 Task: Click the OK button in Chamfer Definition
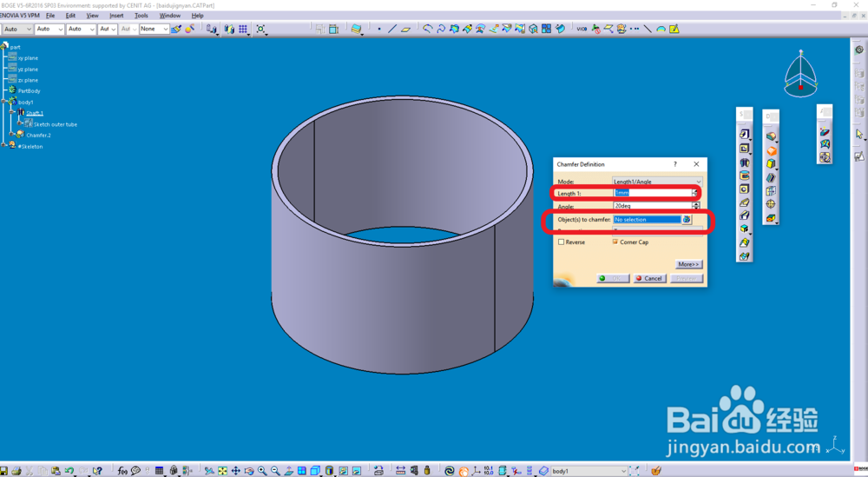click(x=613, y=278)
